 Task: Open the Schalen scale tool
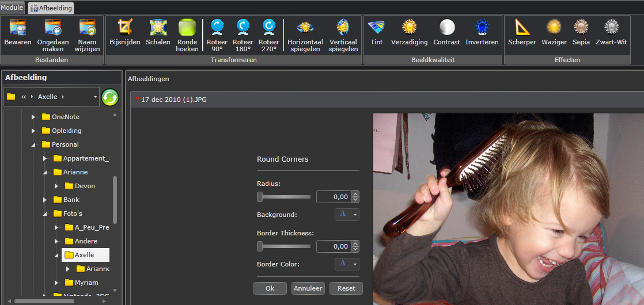158,27
